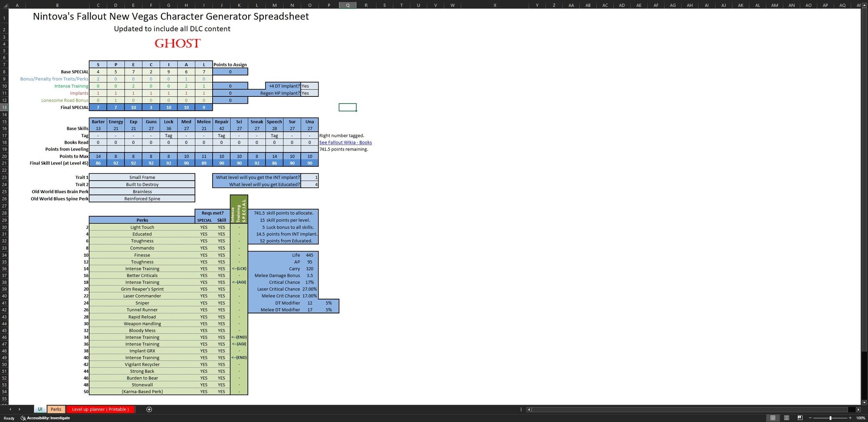
Task: Click zoom in plus icon
Action: pos(850,418)
